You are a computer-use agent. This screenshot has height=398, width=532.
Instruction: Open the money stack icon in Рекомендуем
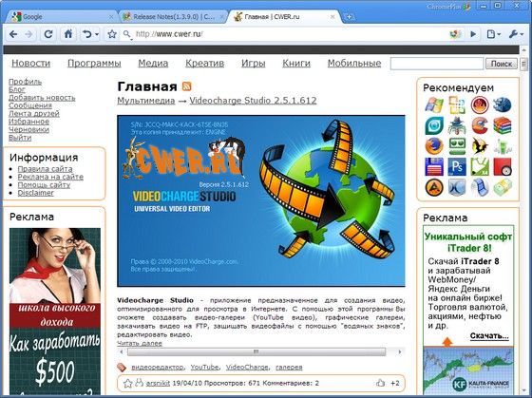pos(503,188)
